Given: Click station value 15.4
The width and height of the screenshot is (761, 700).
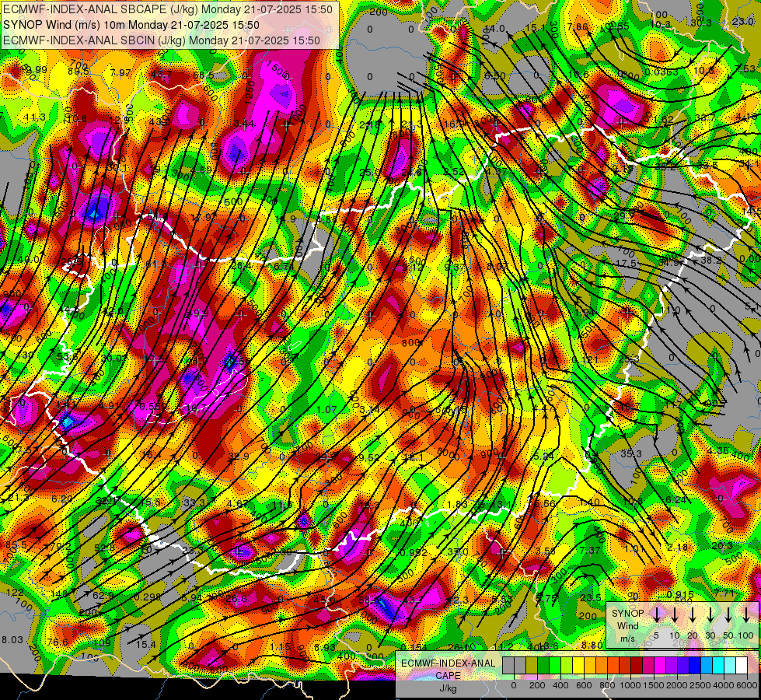Looking at the screenshot, I should point(145,645).
